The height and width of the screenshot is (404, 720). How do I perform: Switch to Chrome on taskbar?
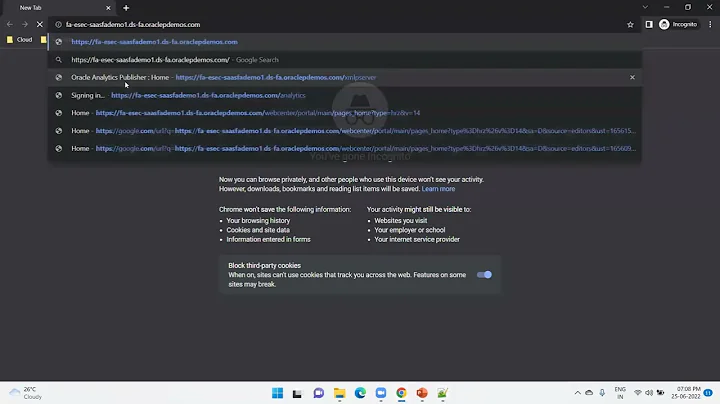click(401, 393)
